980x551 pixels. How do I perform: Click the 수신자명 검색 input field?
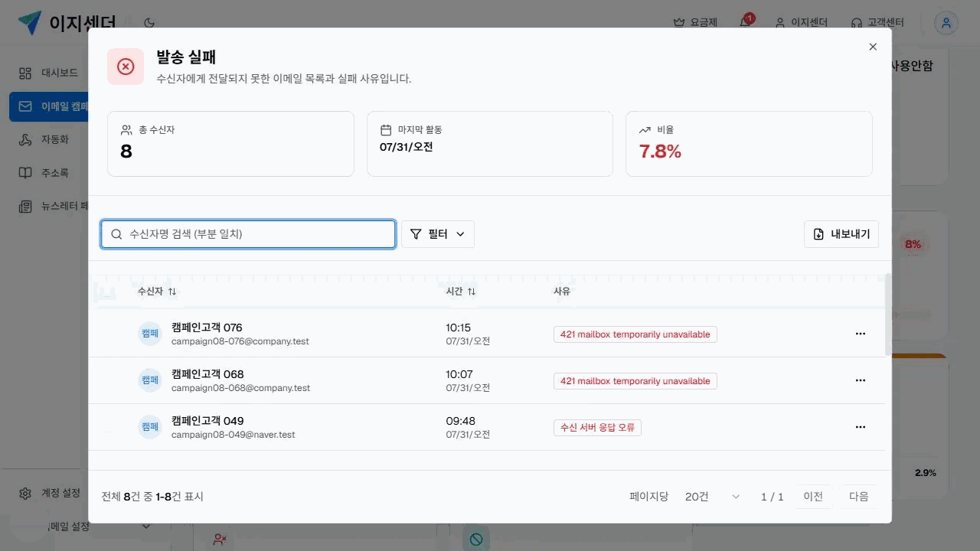coord(248,234)
